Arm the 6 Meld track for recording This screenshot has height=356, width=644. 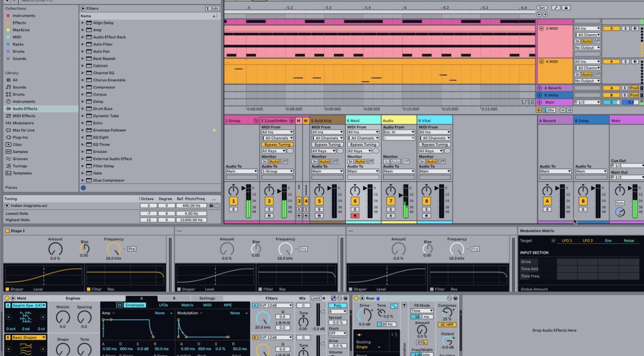coord(355,216)
